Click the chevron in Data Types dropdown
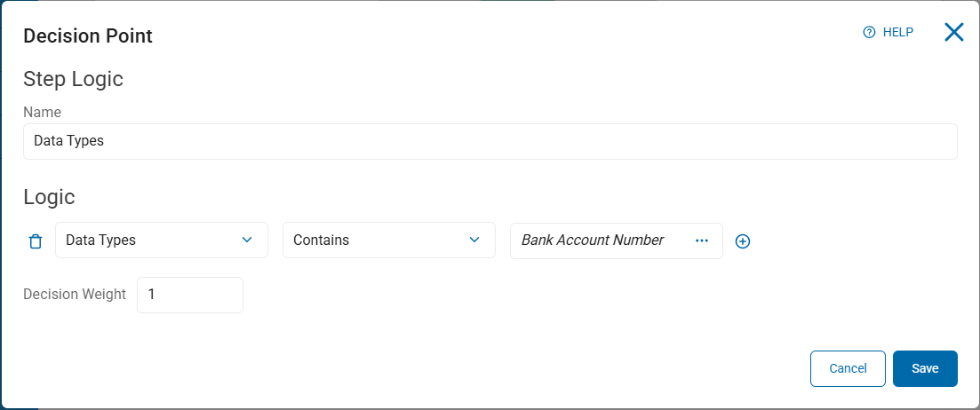 click(x=247, y=240)
